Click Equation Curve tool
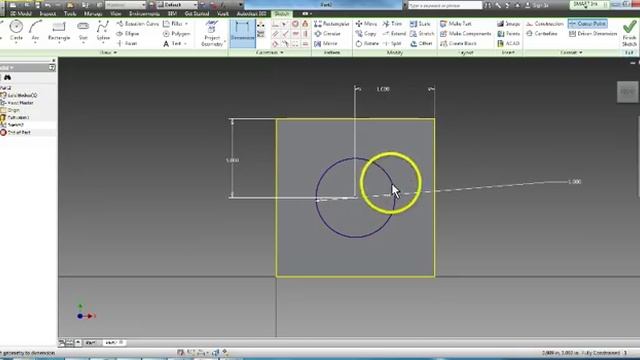640x360 pixels. [138, 24]
